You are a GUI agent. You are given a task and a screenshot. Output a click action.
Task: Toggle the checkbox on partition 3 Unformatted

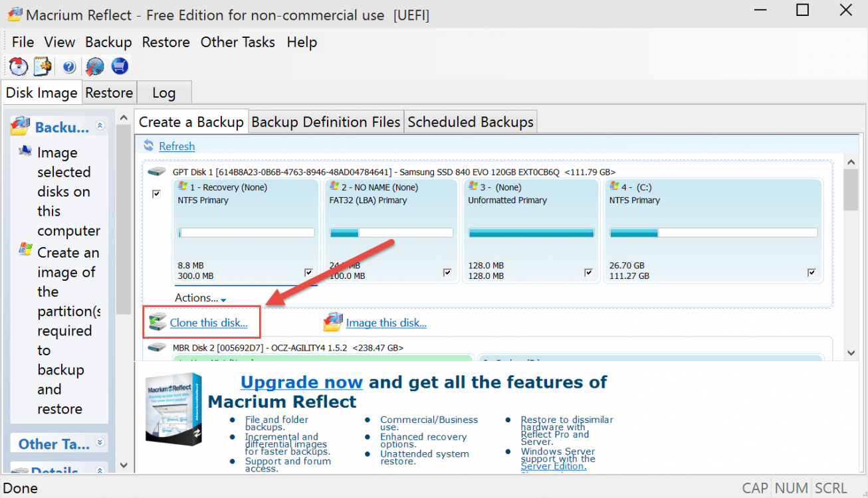[588, 272]
